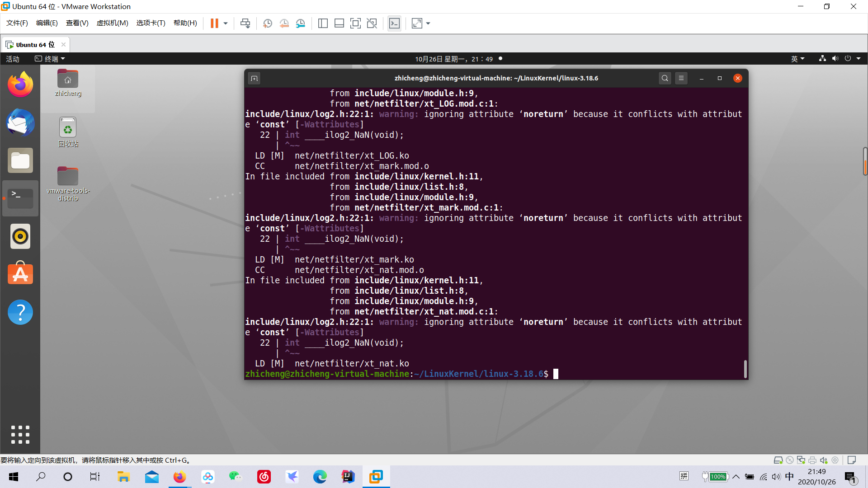This screenshot has width=868, height=488.
Task: Click the terminal prompt input line
Action: pos(496,374)
